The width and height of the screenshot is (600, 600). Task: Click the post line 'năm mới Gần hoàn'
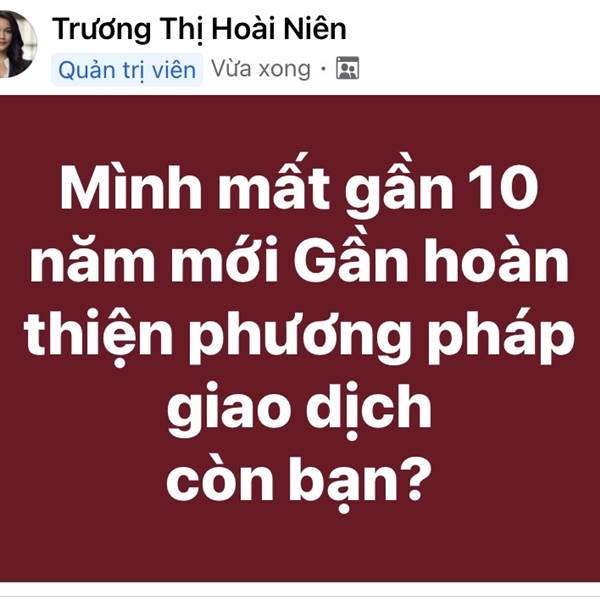click(x=299, y=260)
